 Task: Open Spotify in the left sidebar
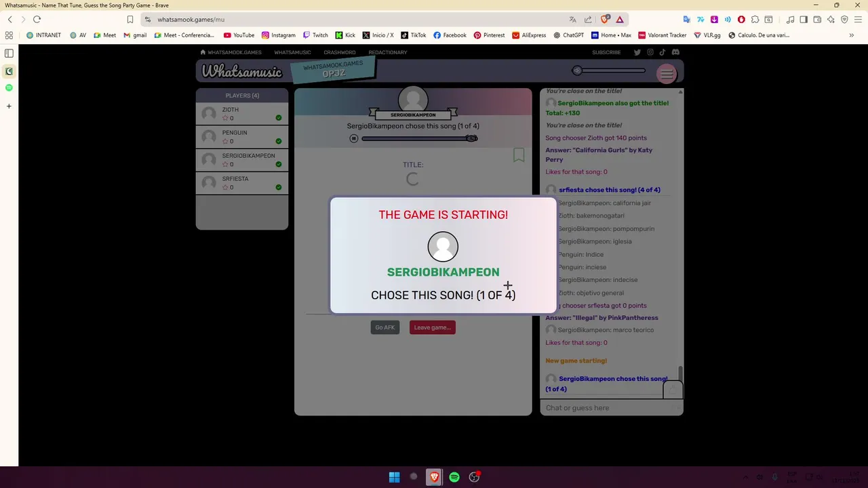(9, 87)
